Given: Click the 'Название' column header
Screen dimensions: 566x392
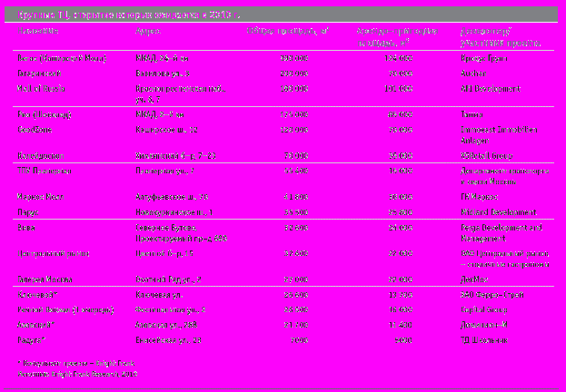Looking at the screenshot, I should (x=38, y=32).
